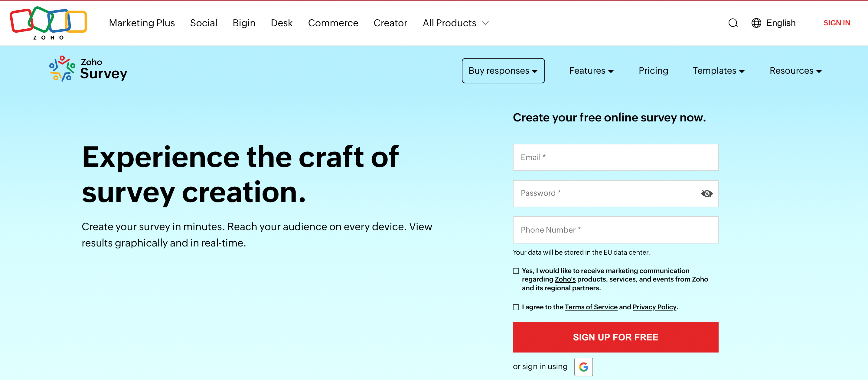This screenshot has height=380, width=868.
Task: Tick the Terms of Service agreement checkbox
Action: [x=516, y=307]
